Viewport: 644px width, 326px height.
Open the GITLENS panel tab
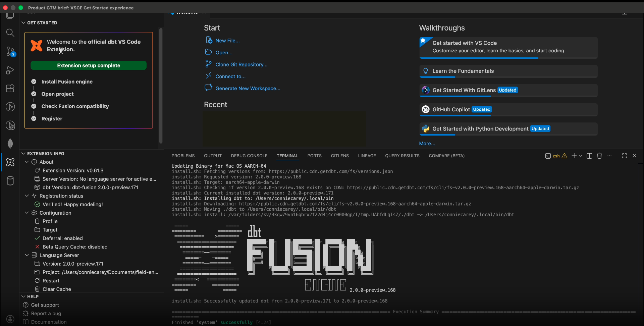click(x=340, y=156)
